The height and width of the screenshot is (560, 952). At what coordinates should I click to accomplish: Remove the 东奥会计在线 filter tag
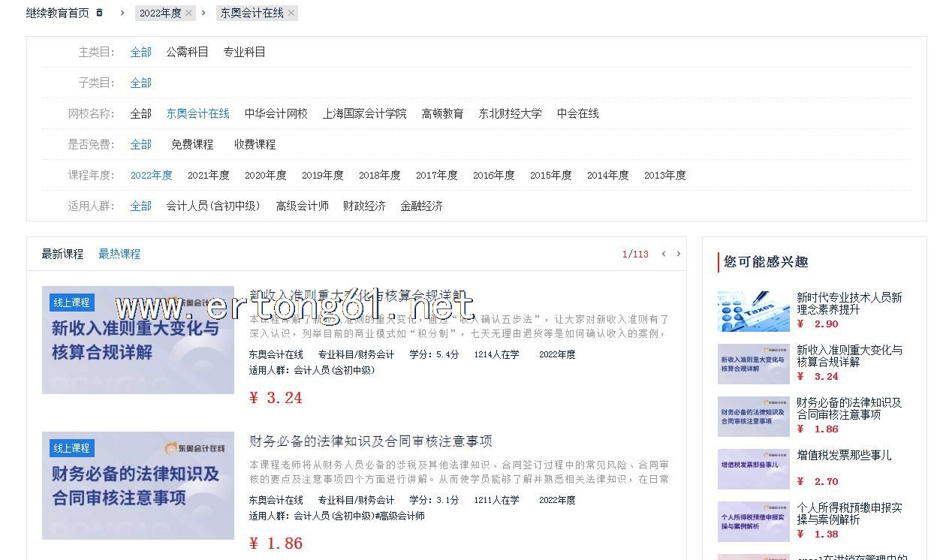click(x=291, y=13)
